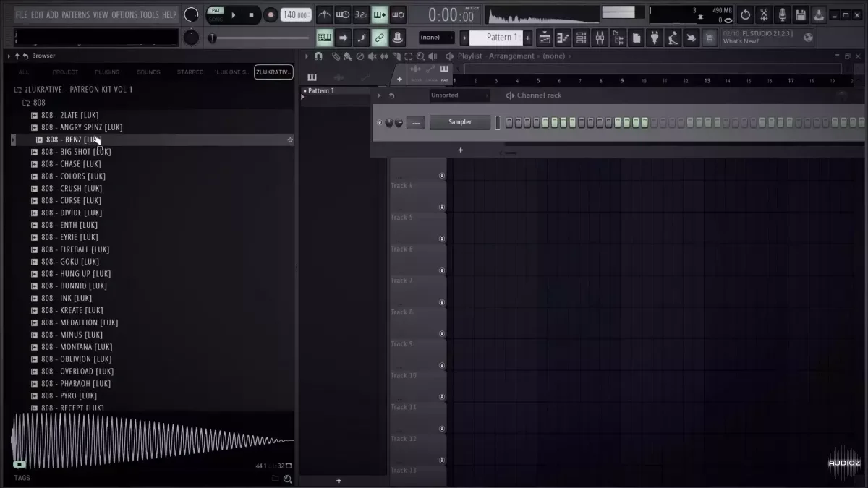The image size is (868, 488).
Task: Click the Stop transport button
Action: pyautogui.click(x=251, y=14)
